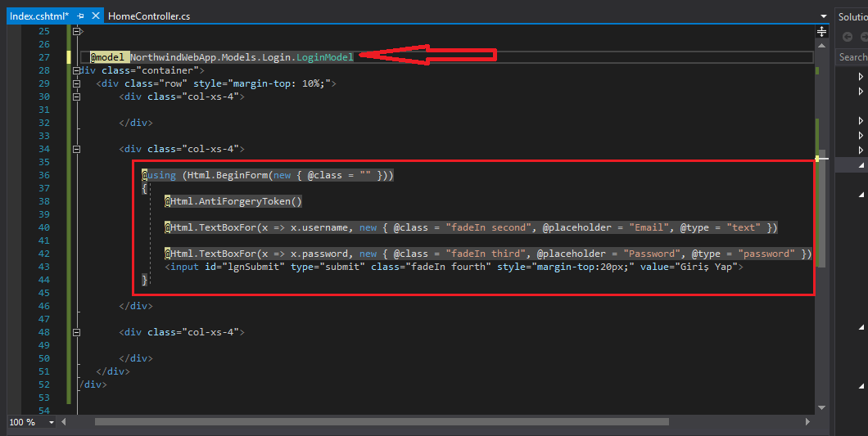Click the vertical scrollbar down arrow
This screenshot has width=868, height=436.
click(822, 407)
